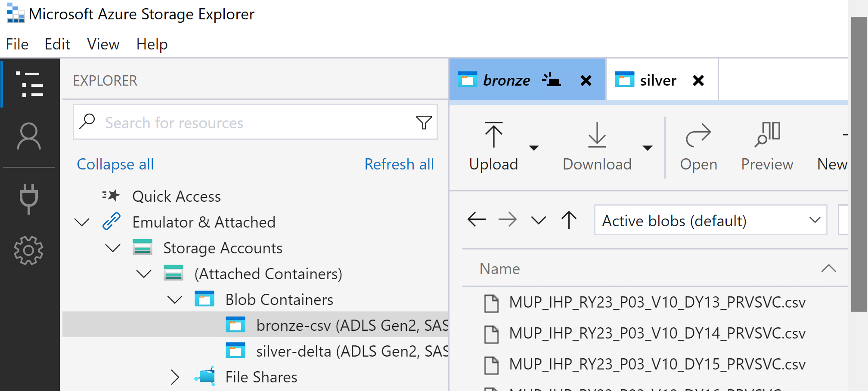Collapse the Blob Containers node
Viewport: 868px width, 391px height.
coord(175,300)
